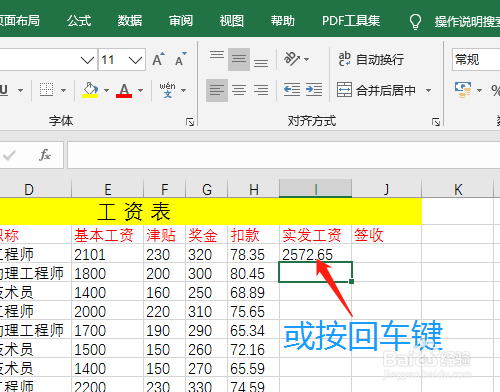Open the font name dropdown
This screenshot has width=500, height=392.
tap(87, 60)
